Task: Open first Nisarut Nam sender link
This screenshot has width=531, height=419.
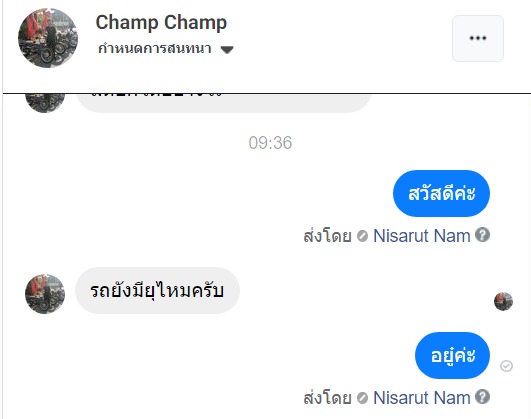Action: point(422,236)
